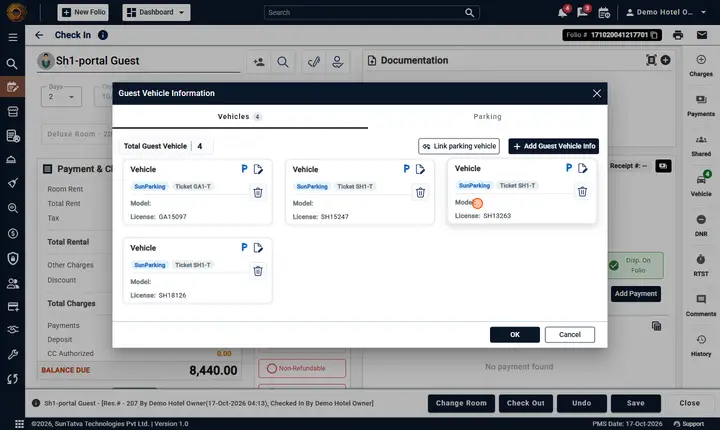
Task: Go back using the arrow beside Check In
Action: [x=39, y=35]
